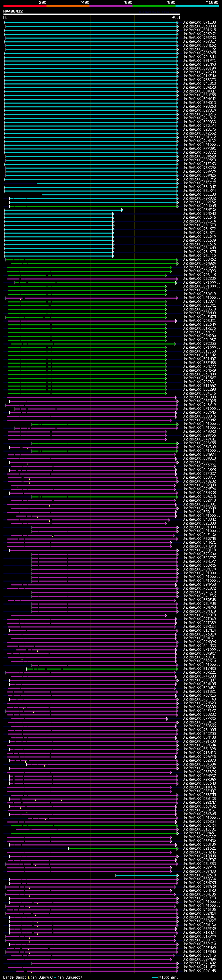Screen dimensions: 222x980
Task: Select label UniRef100_C1CQ74
Action: 199,302
